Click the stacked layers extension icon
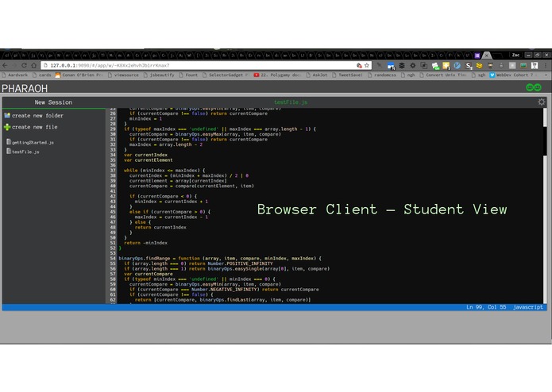 [402, 65]
